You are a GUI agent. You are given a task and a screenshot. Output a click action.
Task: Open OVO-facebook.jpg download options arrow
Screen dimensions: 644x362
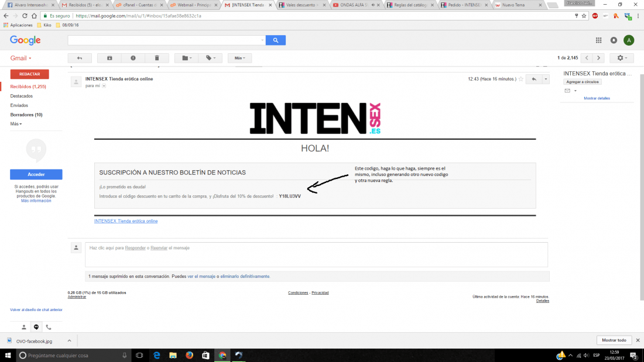(70, 341)
